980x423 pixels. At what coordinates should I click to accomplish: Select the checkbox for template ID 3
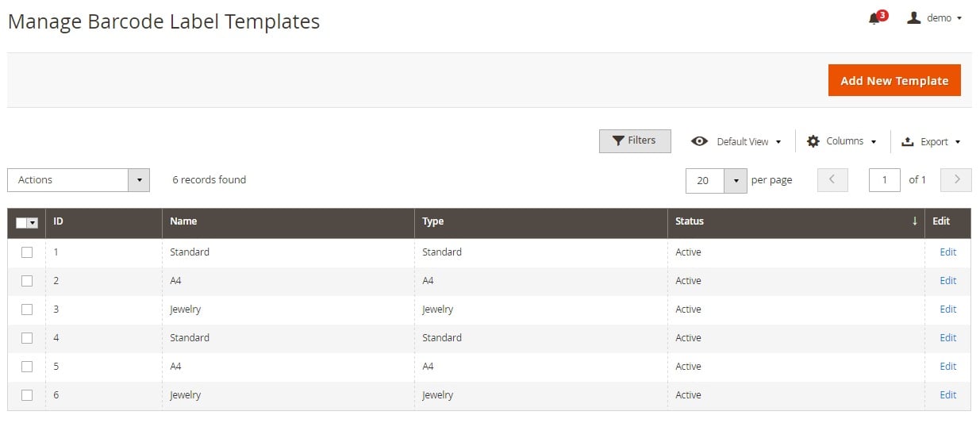pyautogui.click(x=27, y=310)
